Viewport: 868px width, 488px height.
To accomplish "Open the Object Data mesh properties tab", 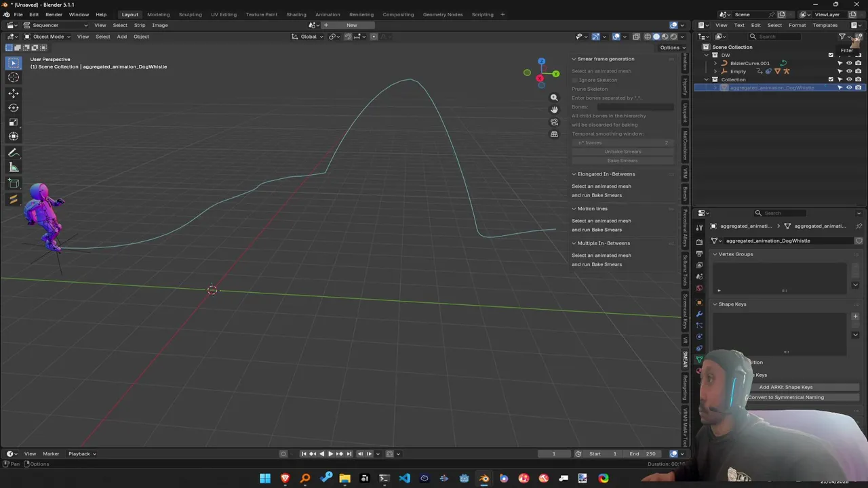I will click(x=699, y=360).
